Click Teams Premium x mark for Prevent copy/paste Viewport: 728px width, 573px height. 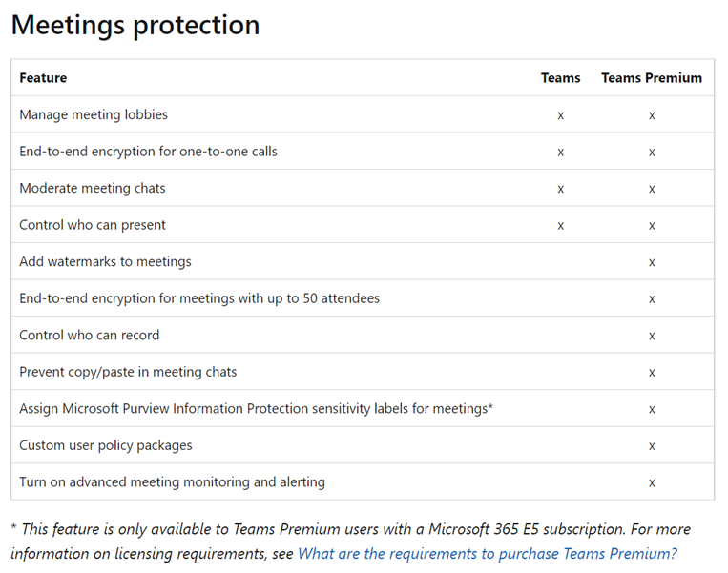coord(652,373)
